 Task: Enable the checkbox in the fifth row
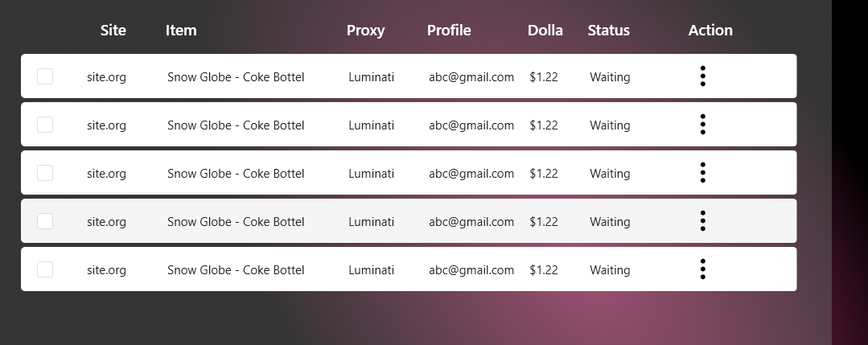click(x=45, y=269)
